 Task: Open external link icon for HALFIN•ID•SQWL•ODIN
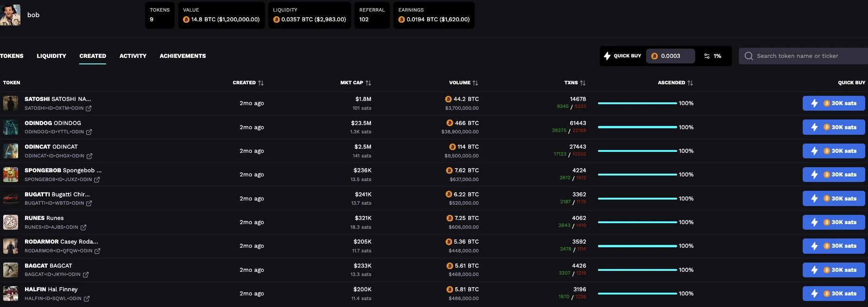pos(87,299)
